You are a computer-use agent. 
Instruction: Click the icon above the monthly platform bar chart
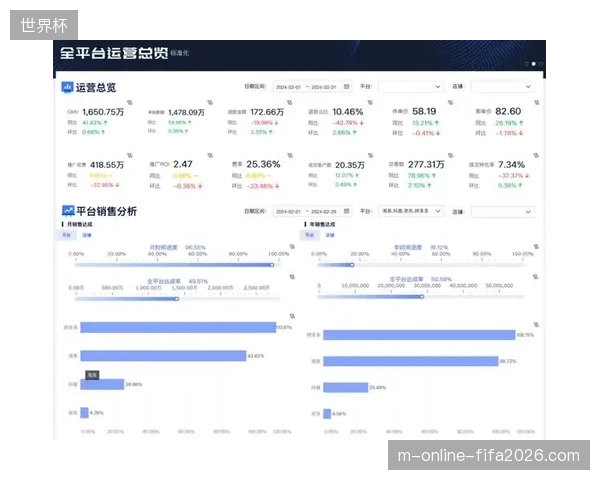[292, 316]
